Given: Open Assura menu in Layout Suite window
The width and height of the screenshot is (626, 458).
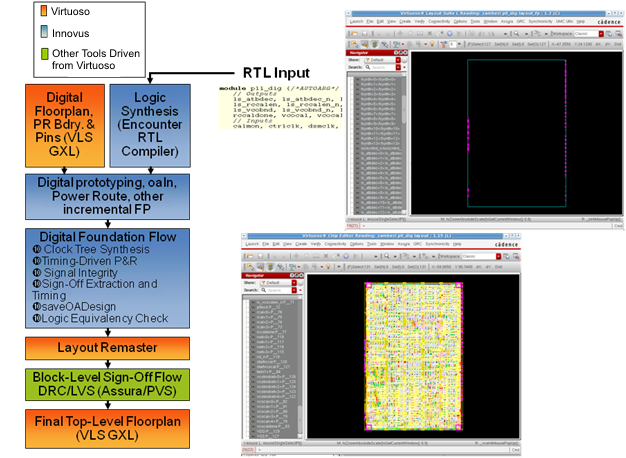Looking at the screenshot, I should [507, 22].
